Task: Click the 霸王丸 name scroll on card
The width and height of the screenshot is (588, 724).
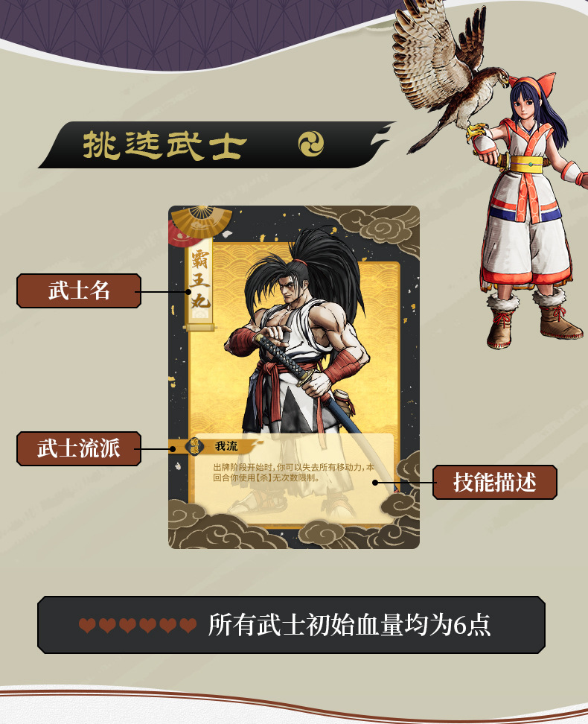Action: click(x=200, y=283)
